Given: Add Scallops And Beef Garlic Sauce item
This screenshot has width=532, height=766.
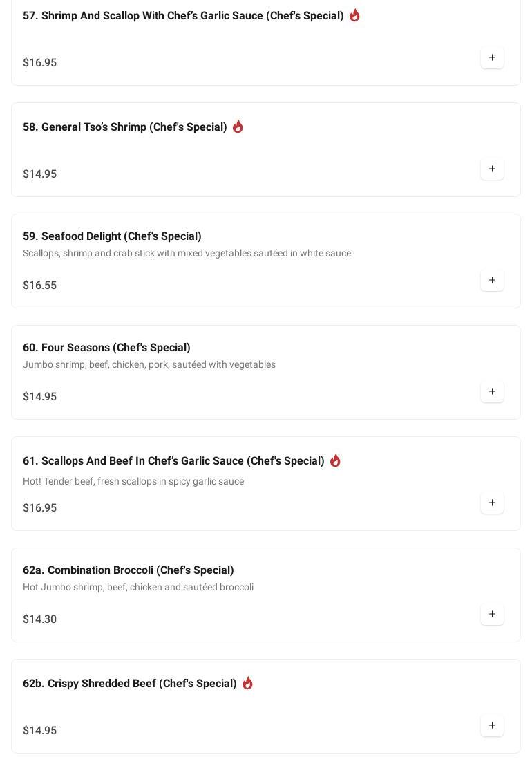Looking at the screenshot, I should [492, 503].
